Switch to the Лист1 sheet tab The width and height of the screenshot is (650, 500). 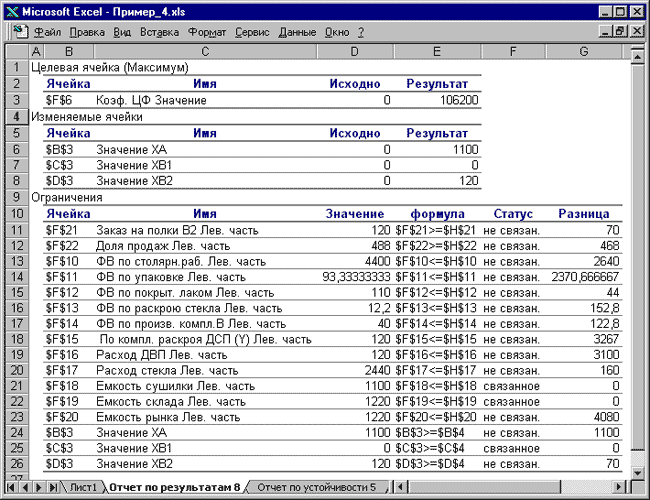point(82,487)
